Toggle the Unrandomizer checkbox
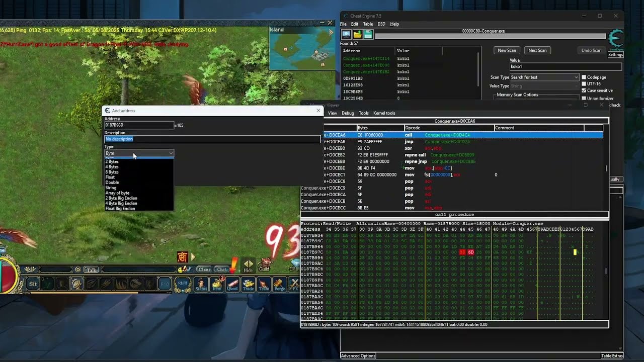Viewport: 644px width, 362px height. coord(584,99)
